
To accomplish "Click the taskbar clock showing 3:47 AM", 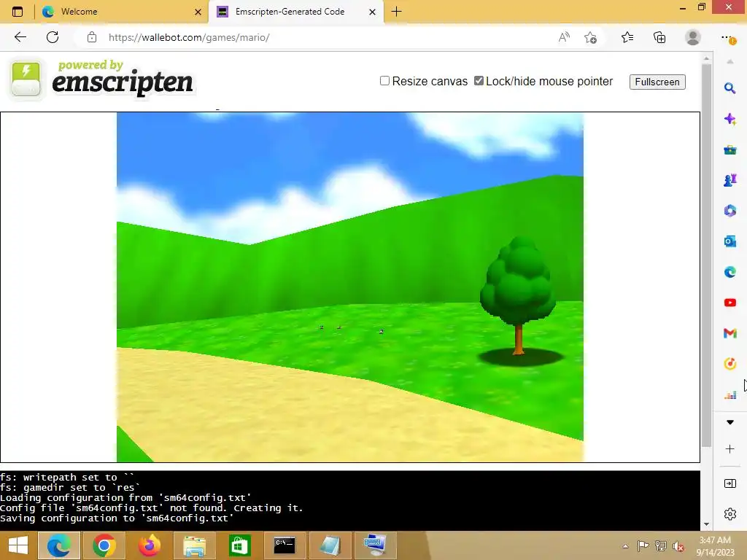I will (715, 546).
